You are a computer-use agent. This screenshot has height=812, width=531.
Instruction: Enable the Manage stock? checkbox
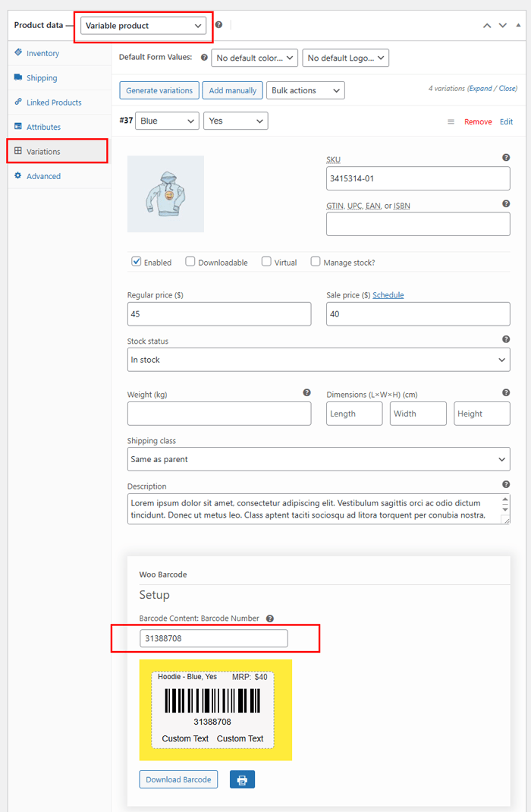(316, 262)
